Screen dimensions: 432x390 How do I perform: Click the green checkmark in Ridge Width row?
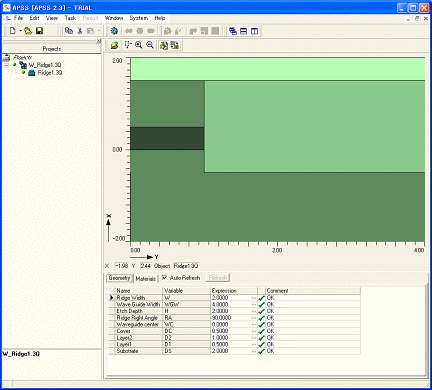pos(261,298)
